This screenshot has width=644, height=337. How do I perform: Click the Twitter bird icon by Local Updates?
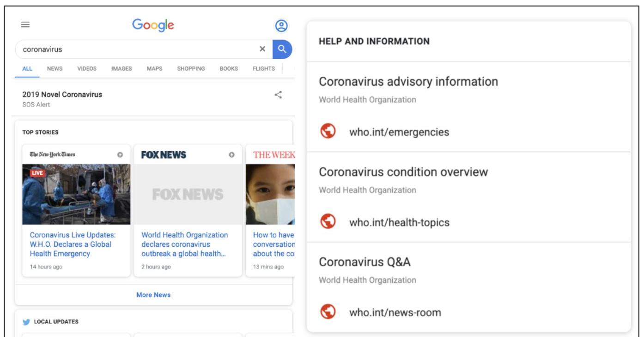tap(26, 322)
